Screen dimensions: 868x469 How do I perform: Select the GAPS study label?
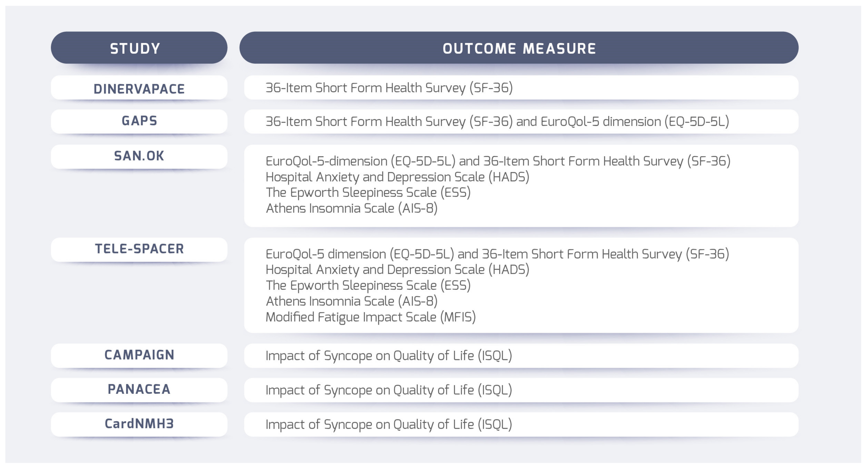(x=139, y=121)
